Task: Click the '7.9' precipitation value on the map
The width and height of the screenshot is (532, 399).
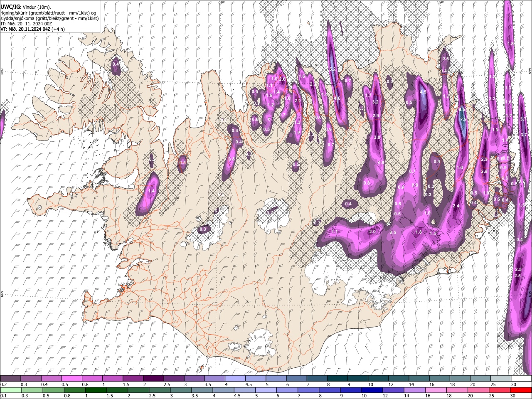Action: tap(464, 119)
